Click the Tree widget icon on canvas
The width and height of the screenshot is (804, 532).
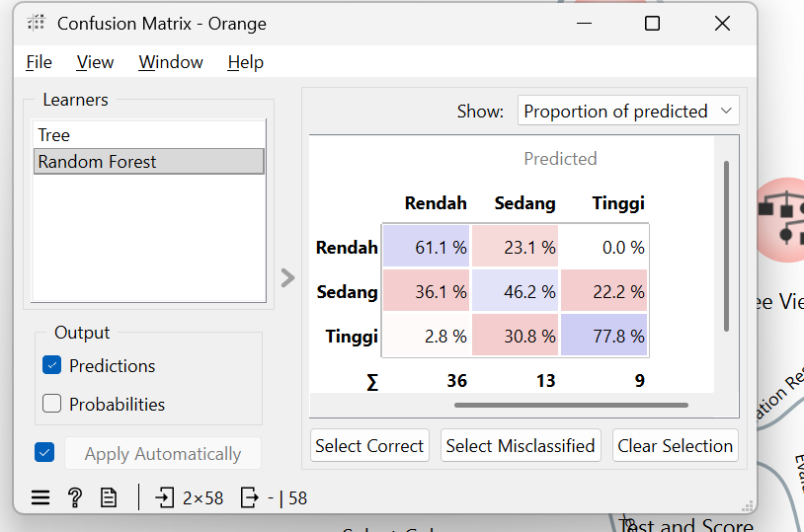point(782,220)
